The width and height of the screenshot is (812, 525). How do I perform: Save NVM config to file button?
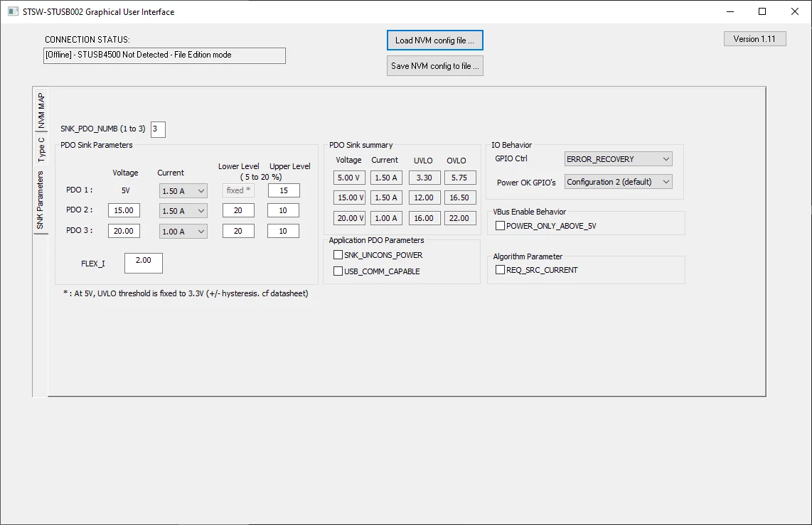434,65
